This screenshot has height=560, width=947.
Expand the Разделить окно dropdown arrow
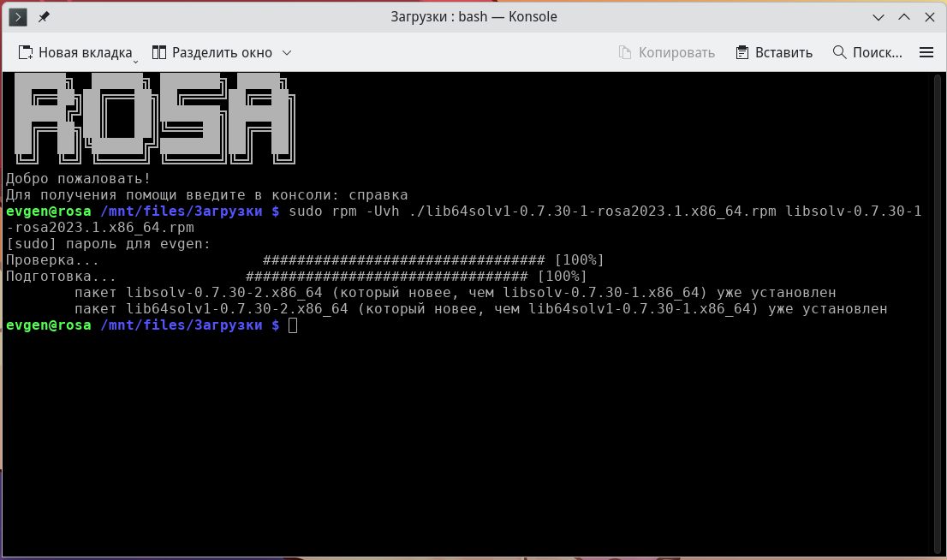point(287,52)
